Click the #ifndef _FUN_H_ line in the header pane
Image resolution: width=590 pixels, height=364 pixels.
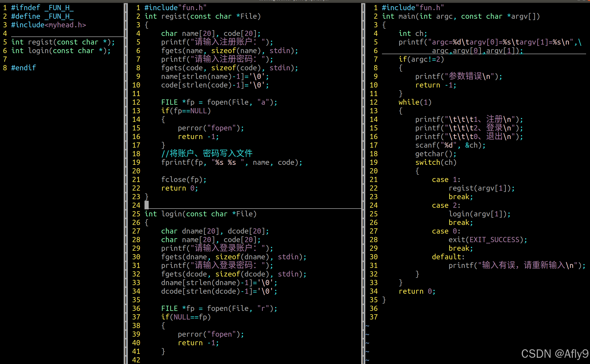pyautogui.click(x=42, y=8)
